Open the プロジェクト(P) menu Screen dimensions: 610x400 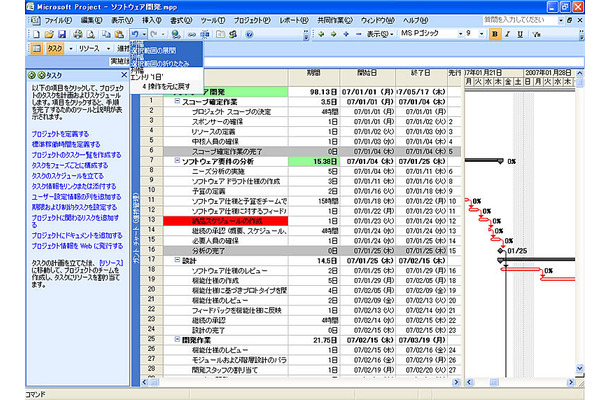tap(252, 20)
